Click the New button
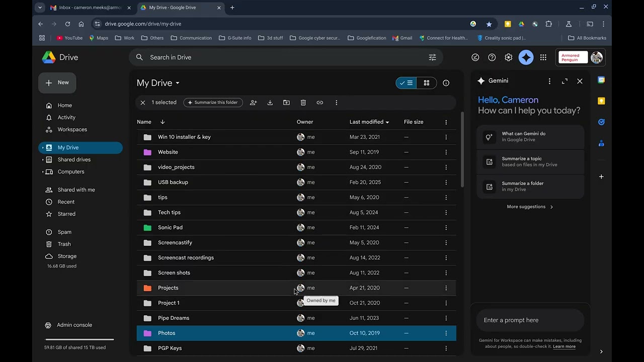Screen dimensions: 644x362 [57, 82]
